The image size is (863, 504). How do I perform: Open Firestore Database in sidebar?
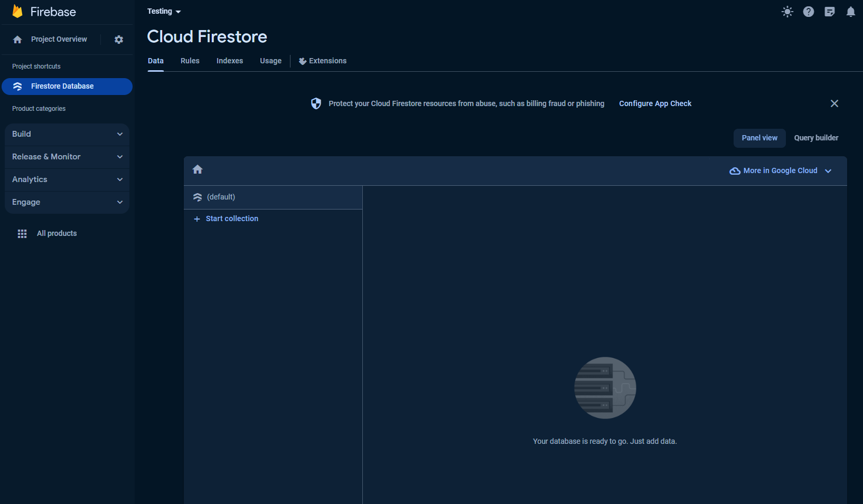[x=67, y=87]
